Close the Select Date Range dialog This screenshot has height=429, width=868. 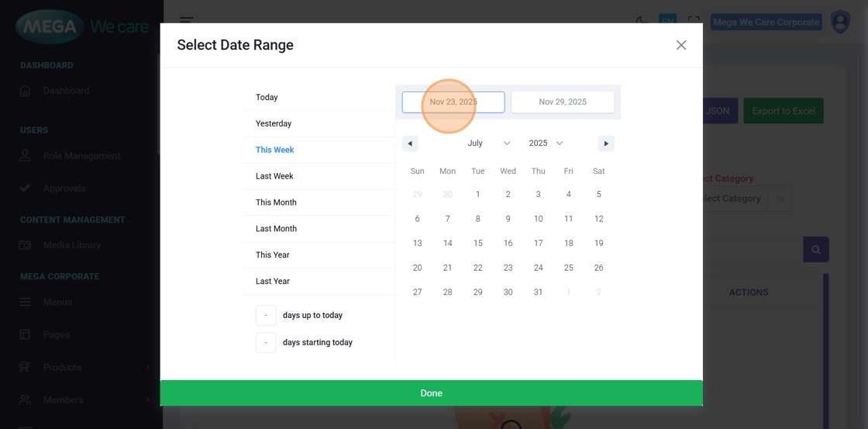(681, 45)
